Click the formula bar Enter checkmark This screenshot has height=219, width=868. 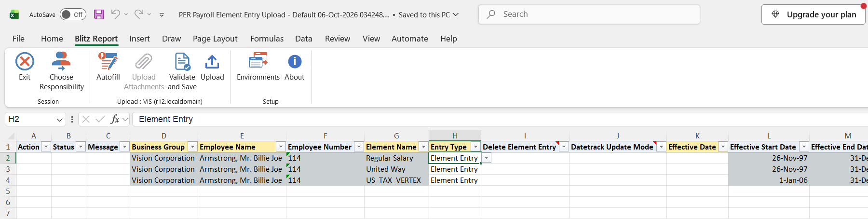tap(100, 119)
